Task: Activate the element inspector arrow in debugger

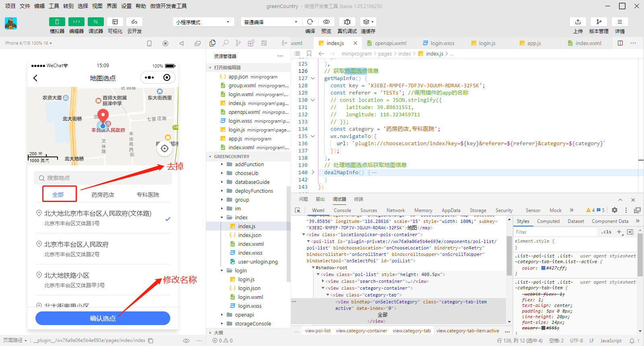Action: [x=298, y=210]
